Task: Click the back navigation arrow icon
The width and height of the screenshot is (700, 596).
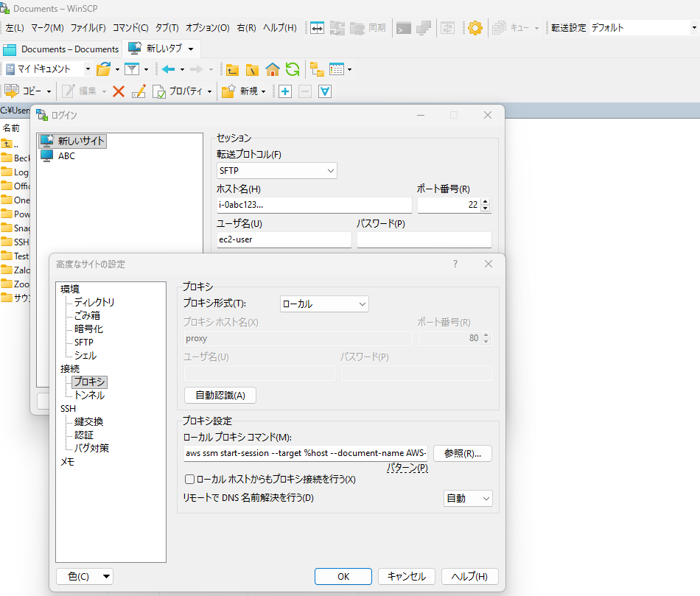Action: [x=168, y=69]
